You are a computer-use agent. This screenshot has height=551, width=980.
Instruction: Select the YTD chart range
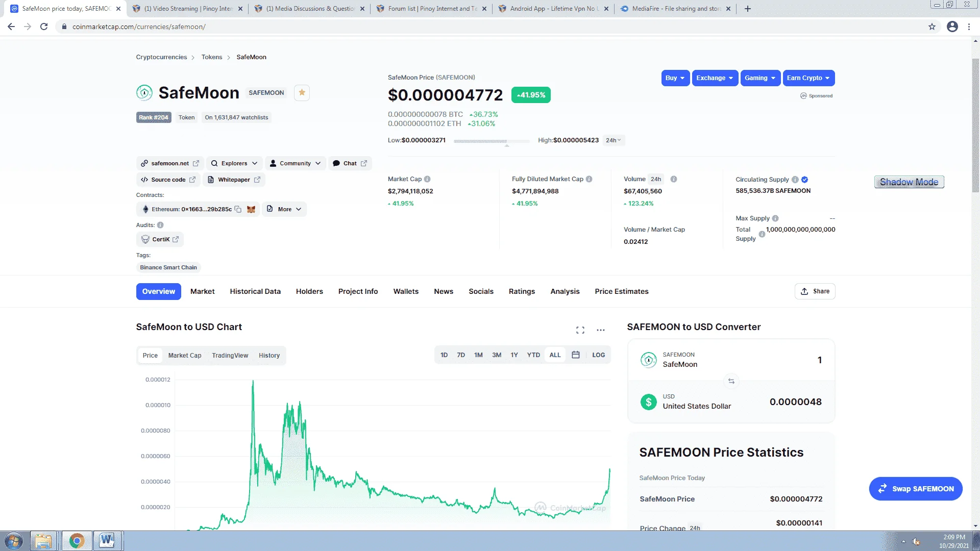tap(533, 355)
